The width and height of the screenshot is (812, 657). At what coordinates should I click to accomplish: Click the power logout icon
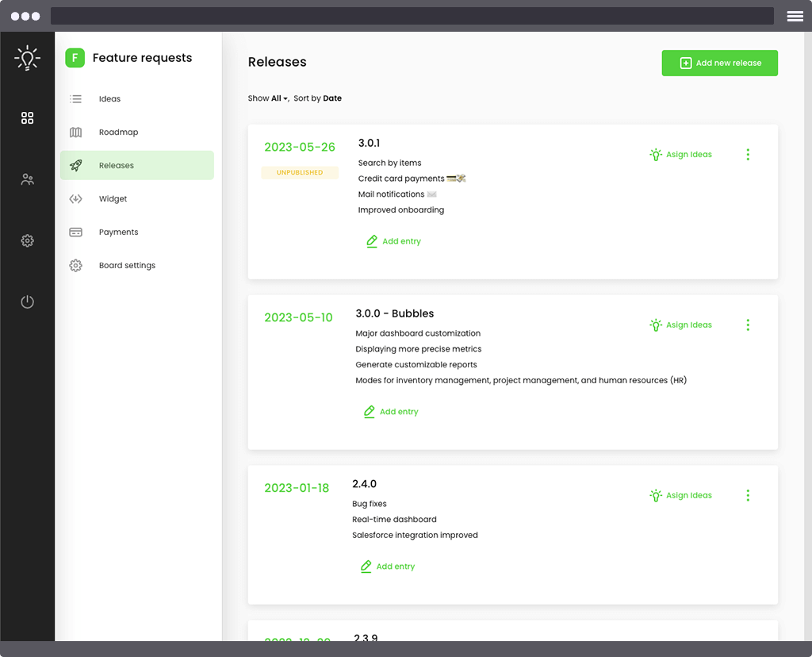coord(27,302)
